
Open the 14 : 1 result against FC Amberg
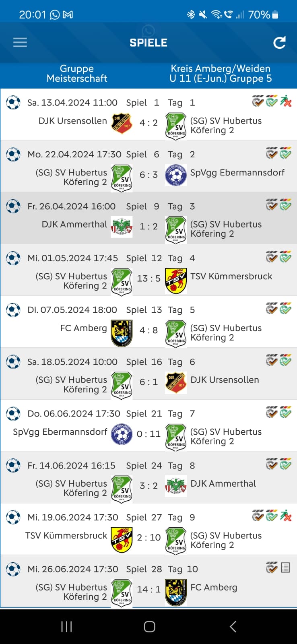[148, 589]
